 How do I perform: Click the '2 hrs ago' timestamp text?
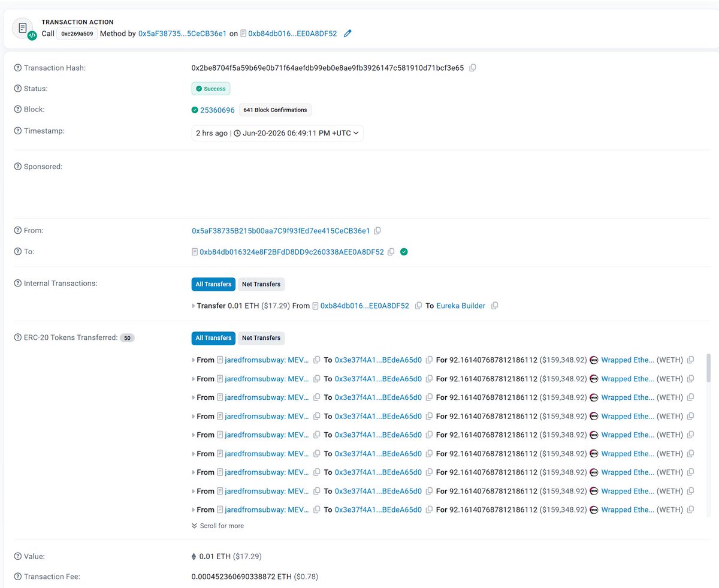pyautogui.click(x=212, y=133)
